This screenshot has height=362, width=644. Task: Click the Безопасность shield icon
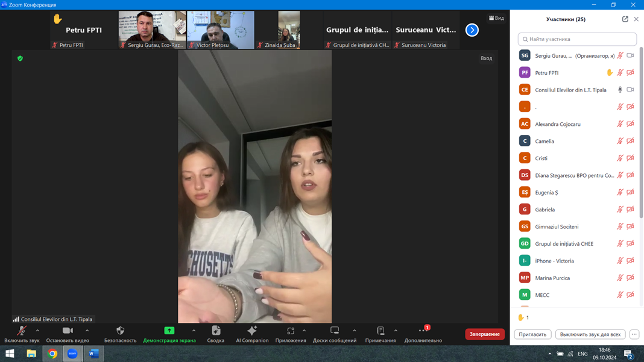(x=120, y=331)
